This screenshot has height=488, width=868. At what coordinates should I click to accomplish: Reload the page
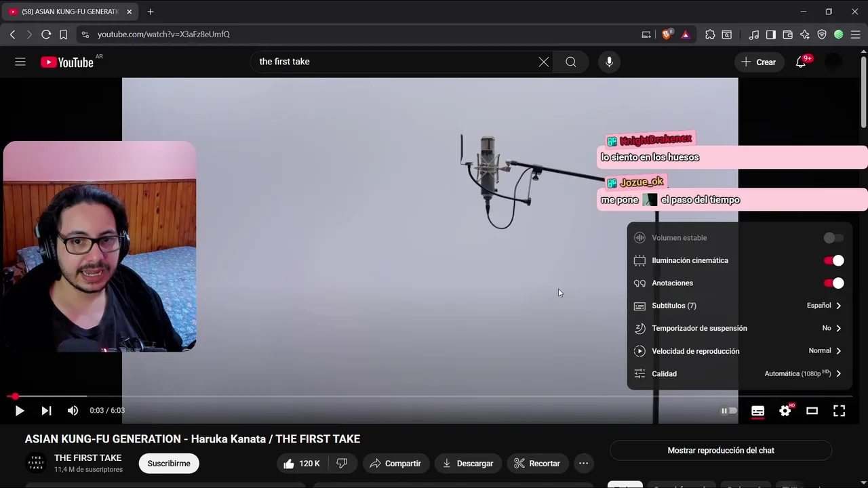[46, 34]
